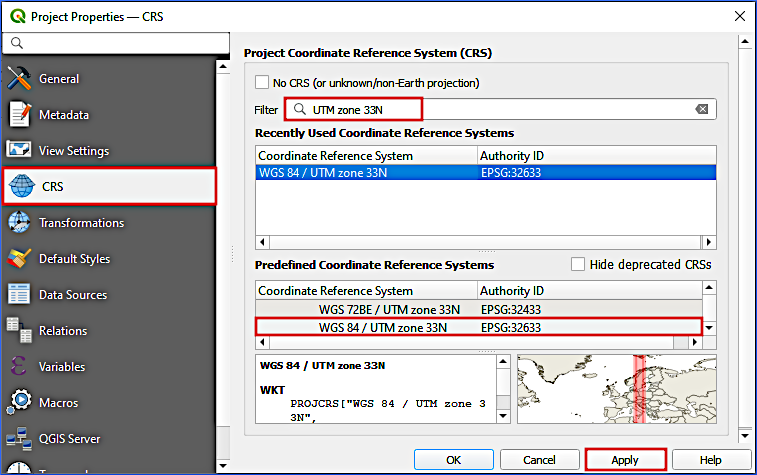Viewport: 757px width, 475px height.
Task: Switch to the Data Sources tab label
Action: click(x=73, y=295)
